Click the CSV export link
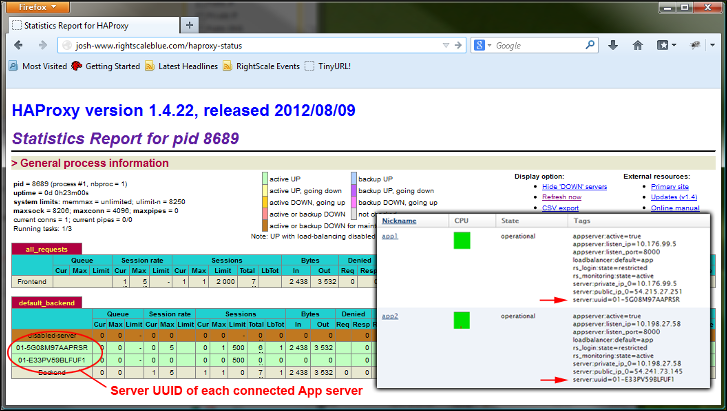727x411 pixels. click(560, 208)
